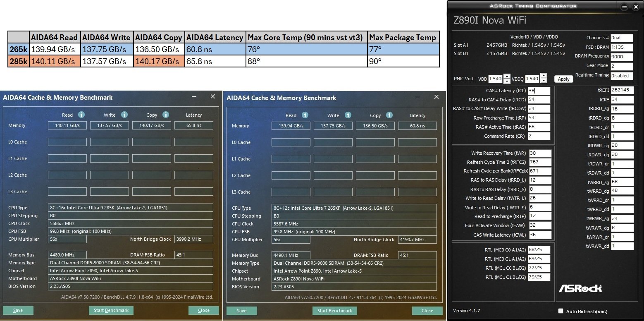Click the tWRWR_sg value field
The width and height of the screenshot is (644, 321).
click(622, 218)
